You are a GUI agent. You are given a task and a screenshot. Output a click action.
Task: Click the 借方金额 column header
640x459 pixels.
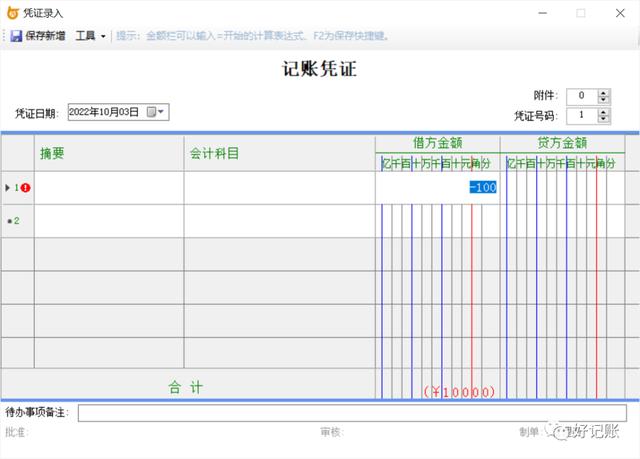(x=438, y=143)
